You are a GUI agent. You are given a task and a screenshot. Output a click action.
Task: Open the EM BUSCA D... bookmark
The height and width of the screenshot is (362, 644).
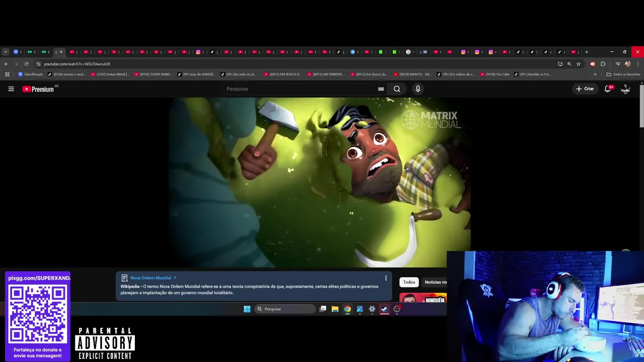(283, 74)
